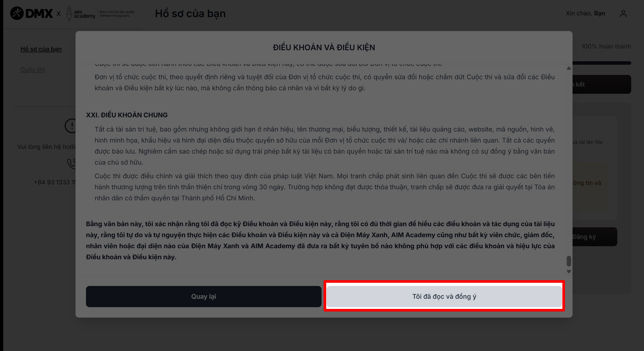Image resolution: width=644 pixels, height=351 pixels.
Task: Click the dark button ending in kết
Action: [x=602, y=84]
